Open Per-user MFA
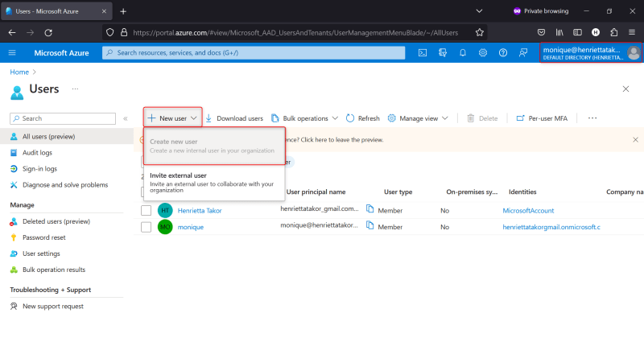 coord(542,118)
